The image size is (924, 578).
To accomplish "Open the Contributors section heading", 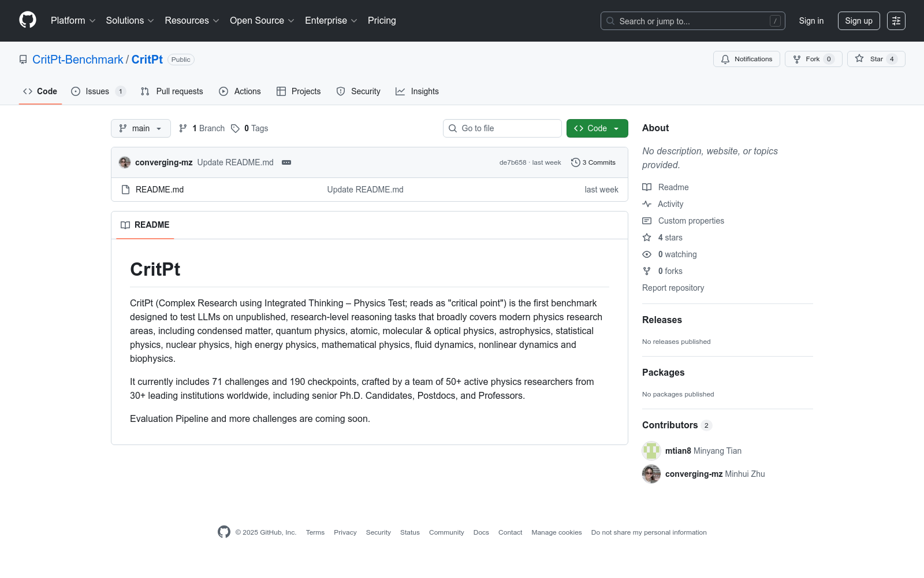I will 677,425.
